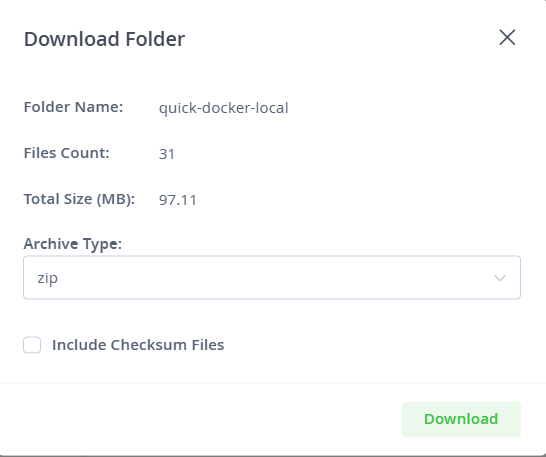Click the X icon beside the dialog title
Viewport: 546px width, 457px height.
(507, 37)
